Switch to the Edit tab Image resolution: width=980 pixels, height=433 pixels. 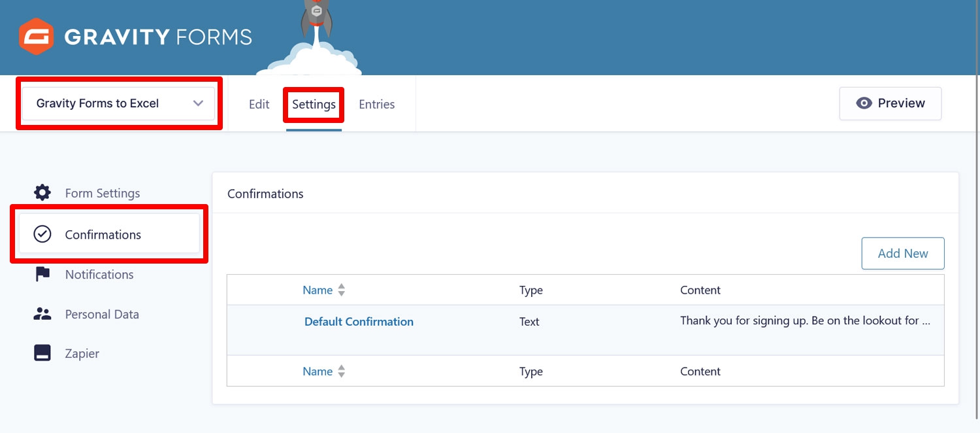pos(259,104)
